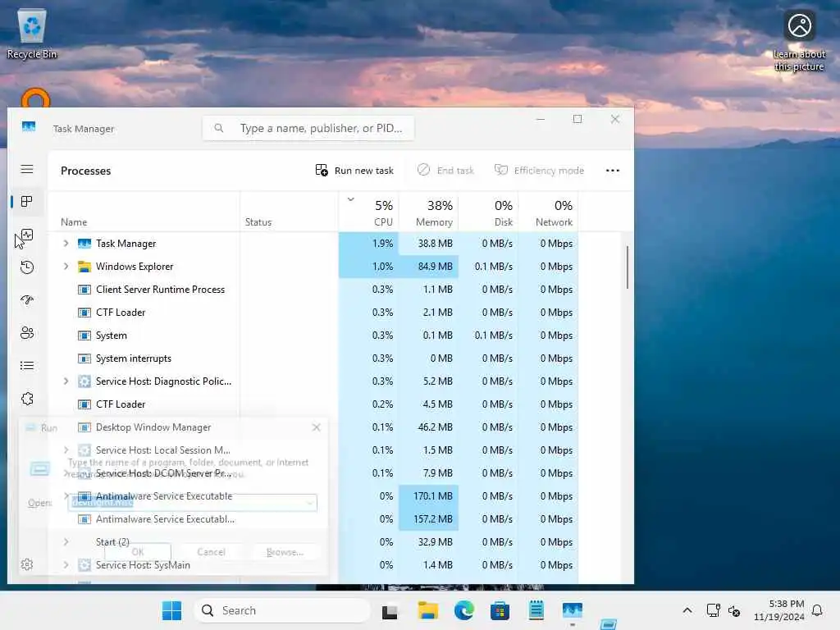Open Notepad from the taskbar
Screen dimensions: 840x630
[x=536, y=610]
